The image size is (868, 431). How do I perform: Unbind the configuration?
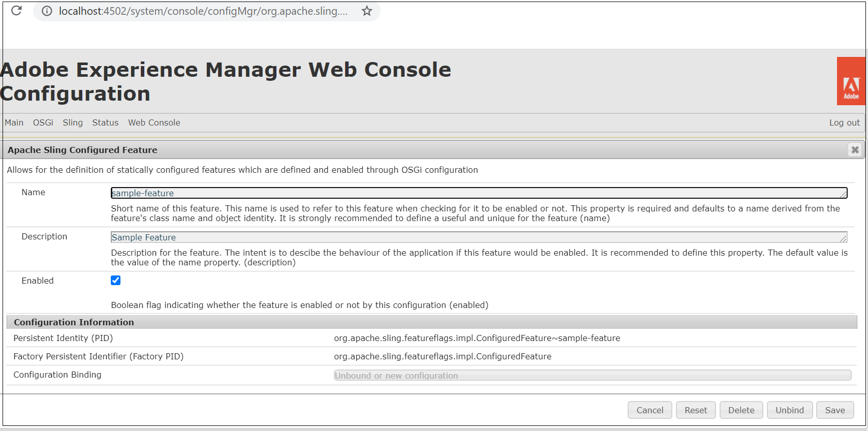click(x=790, y=410)
